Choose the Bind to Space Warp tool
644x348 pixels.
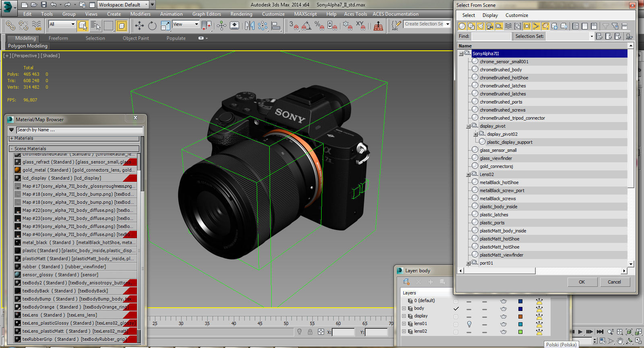(x=37, y=26)
